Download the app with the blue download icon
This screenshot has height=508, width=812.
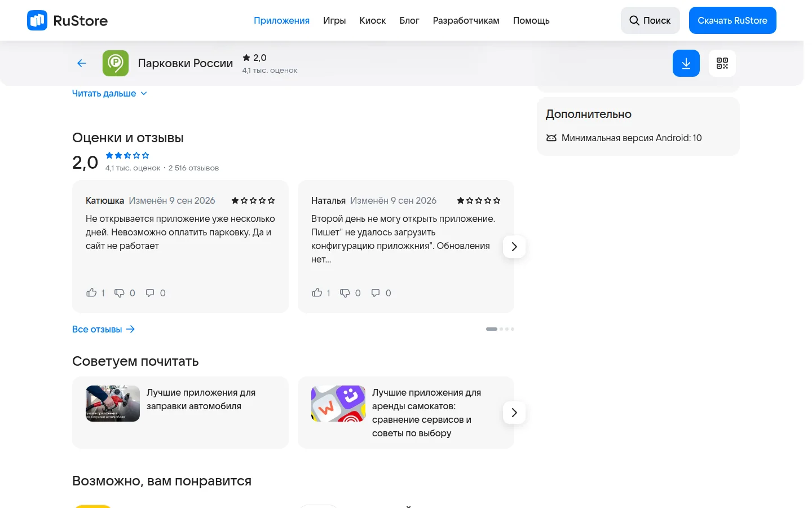point(686,63)
